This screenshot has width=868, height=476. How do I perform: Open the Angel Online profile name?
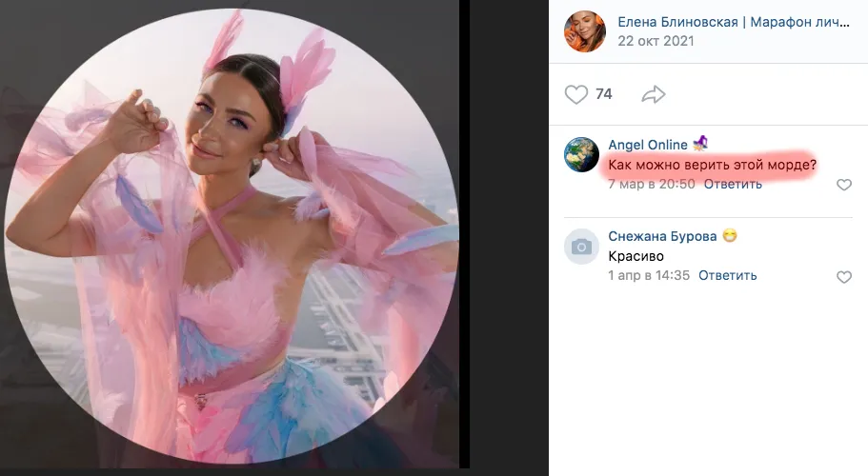point(647,145)
